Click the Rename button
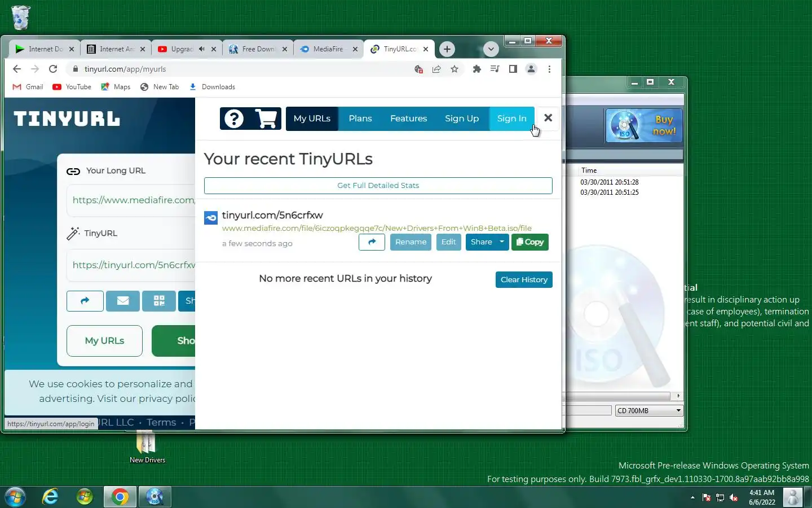Image resolution: width=812 pixels, height=508 pixels. coord(411,242)
